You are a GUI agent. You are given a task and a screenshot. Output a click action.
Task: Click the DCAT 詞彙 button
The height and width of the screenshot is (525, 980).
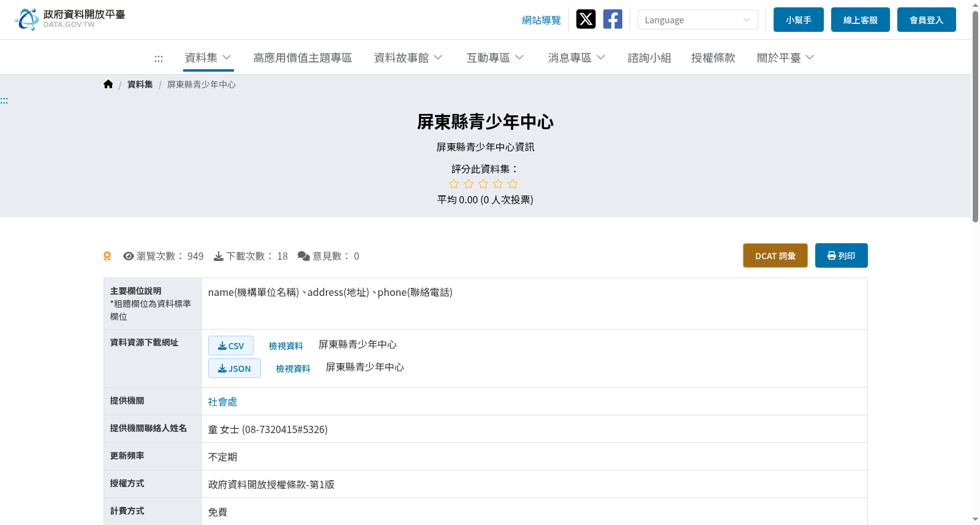(x=775, y=255)
